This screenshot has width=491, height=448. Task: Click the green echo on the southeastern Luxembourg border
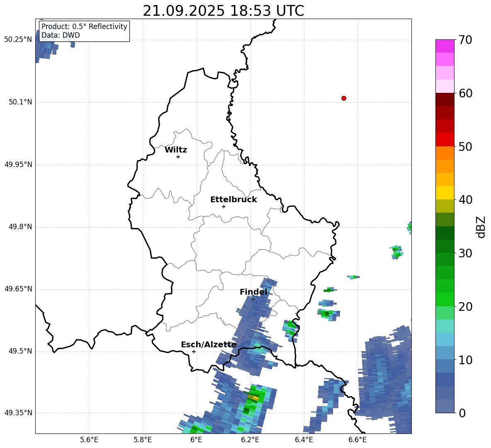[291, 330]
